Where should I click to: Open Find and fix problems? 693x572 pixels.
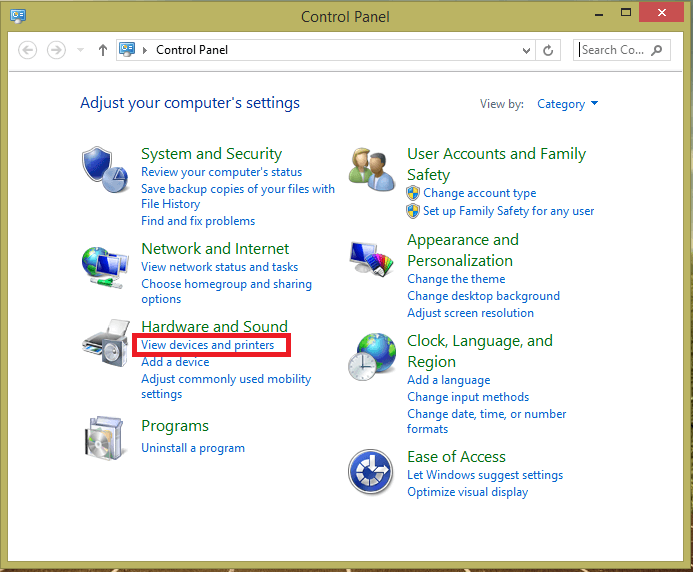198,221
